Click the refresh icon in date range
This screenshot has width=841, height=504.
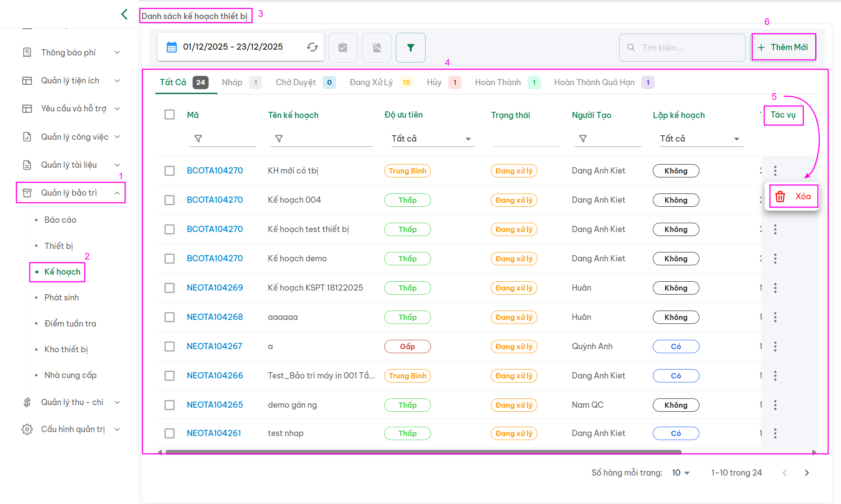click(312, 47)
